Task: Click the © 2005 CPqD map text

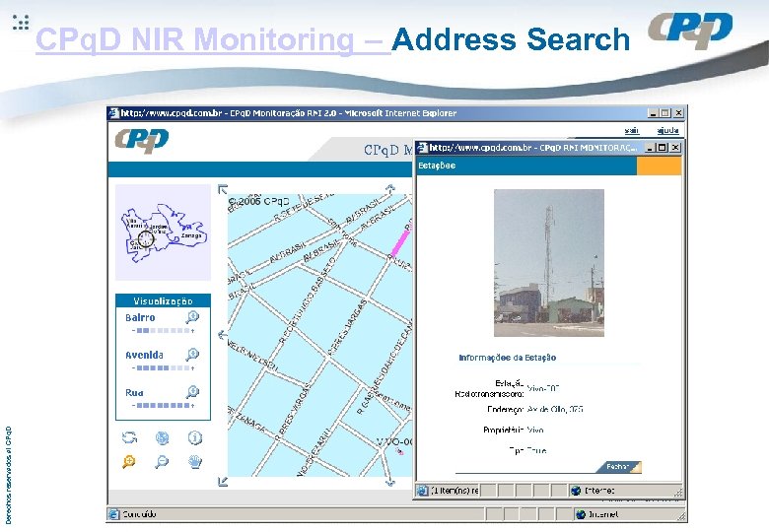Action: click(x=259, y=201)
